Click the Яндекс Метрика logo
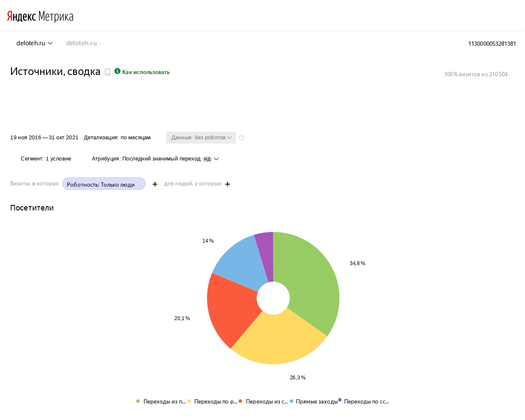525x420 pixels. pos(40,16)
